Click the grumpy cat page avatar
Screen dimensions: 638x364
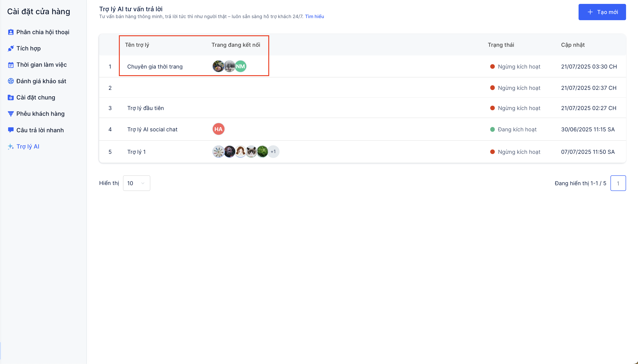coord(251,152)
